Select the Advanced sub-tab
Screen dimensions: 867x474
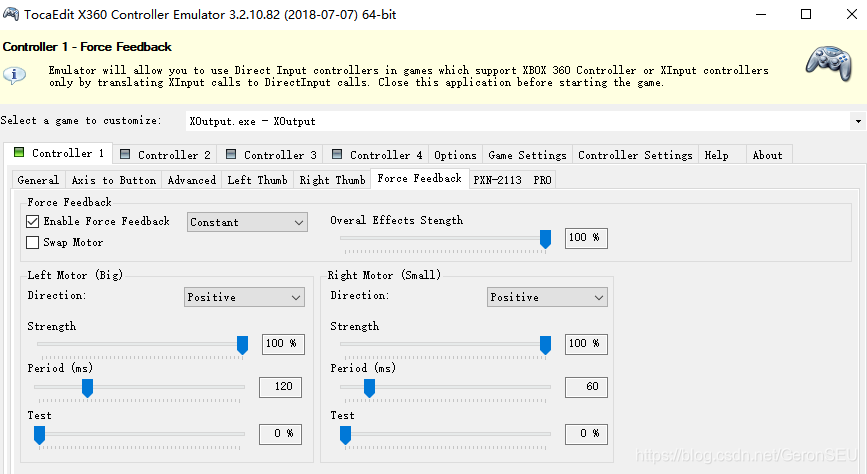click(x=192, y=180)
